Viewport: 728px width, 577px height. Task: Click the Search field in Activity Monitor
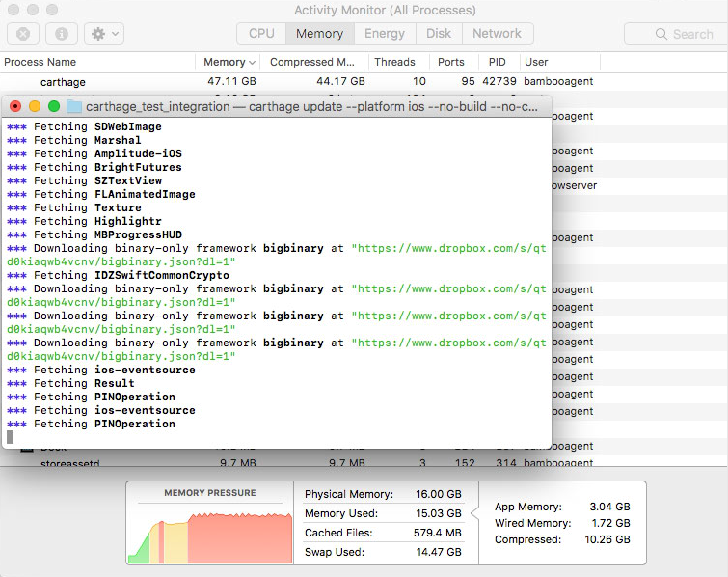click(x=676, y=34)
